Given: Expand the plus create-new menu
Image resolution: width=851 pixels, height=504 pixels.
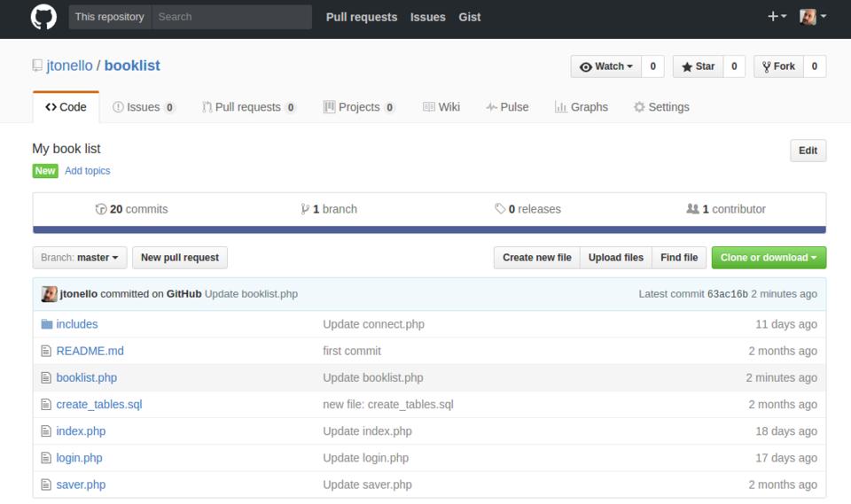Looking at the screenshot, I should [x=777, y=17].
